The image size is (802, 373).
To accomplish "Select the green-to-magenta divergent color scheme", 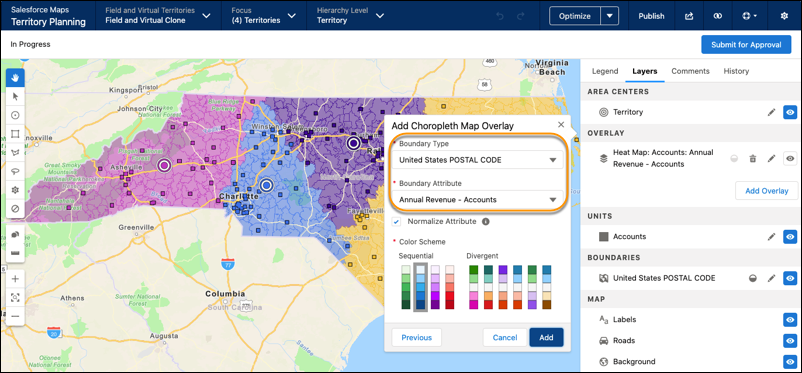I will (x=474, y=287).
